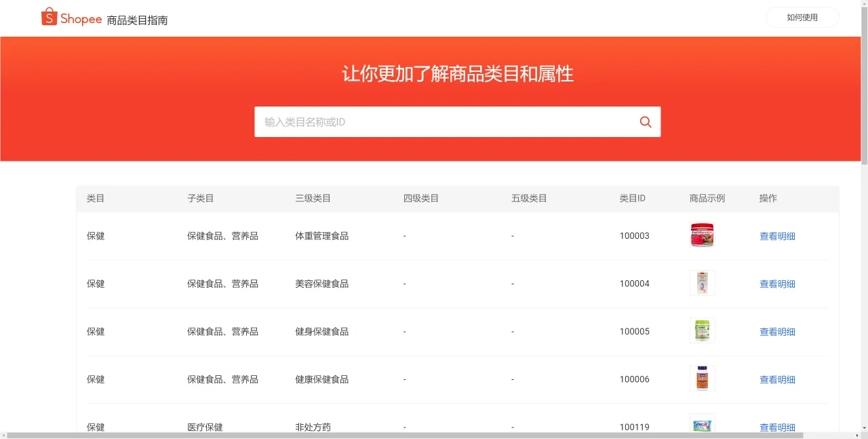The image size is (868, 439).
Task: Click the 非处方药 product example image
Action: [702, 426]
